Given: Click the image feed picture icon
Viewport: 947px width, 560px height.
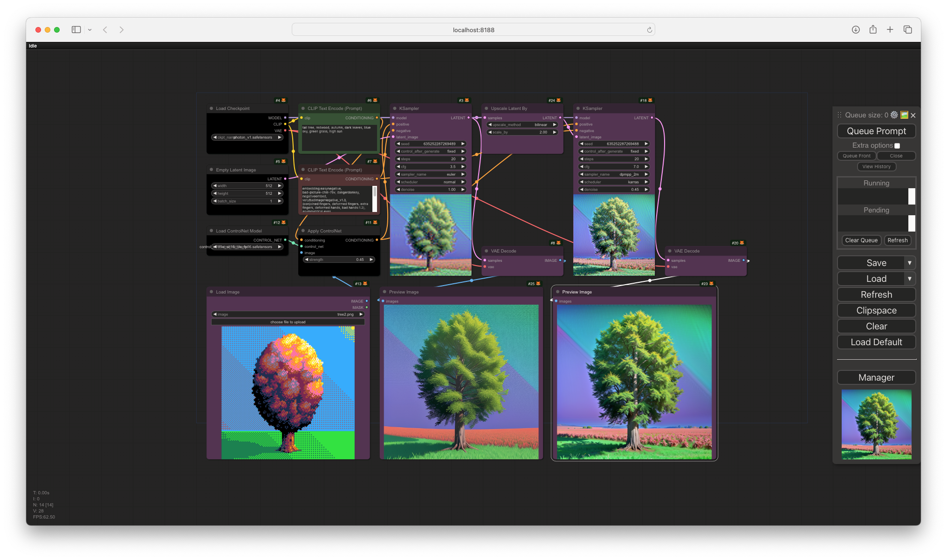Looking at the screenshot, I should point(904,115).
